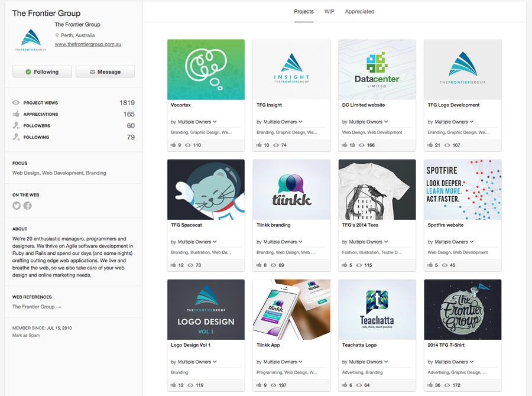Screen dimensions: 532x396
Task: Open the Vocortex project title
Action: (181, 105)
